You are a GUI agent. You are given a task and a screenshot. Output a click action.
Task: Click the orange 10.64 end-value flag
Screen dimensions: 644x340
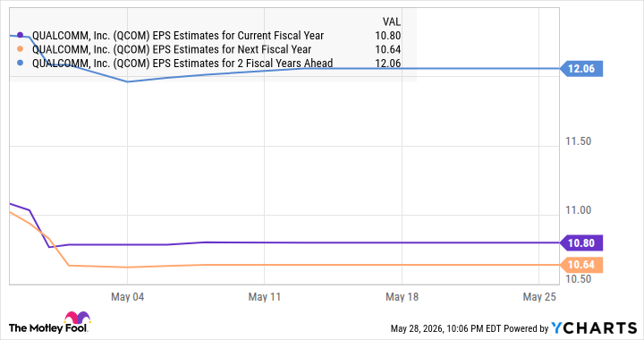tap(581, 265)
